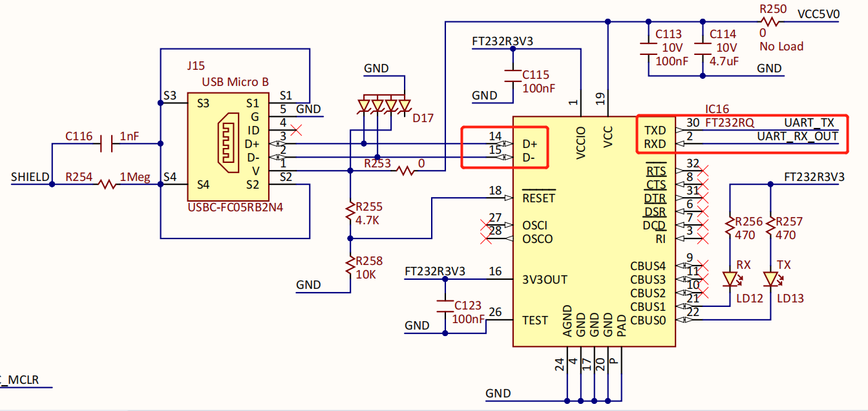Click the 1nF value of C116
This screenshot has width=868, height=411.
tap(129, 137)
